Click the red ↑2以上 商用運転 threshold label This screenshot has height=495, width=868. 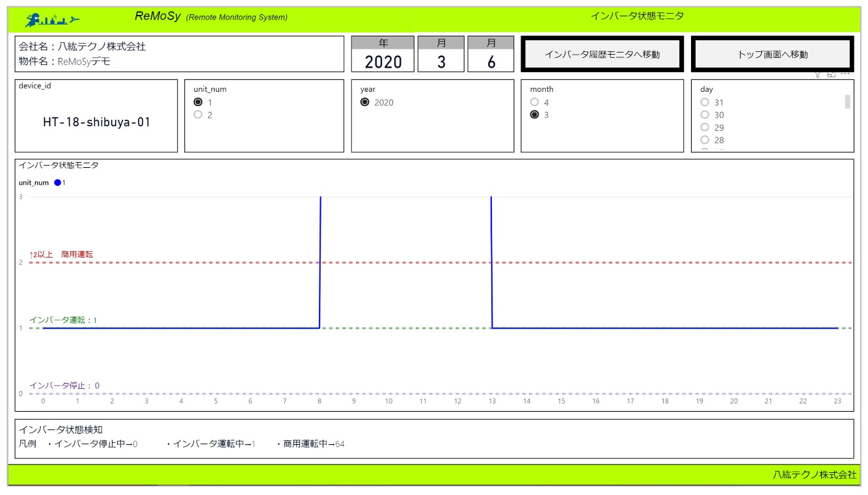pos(61,254)
